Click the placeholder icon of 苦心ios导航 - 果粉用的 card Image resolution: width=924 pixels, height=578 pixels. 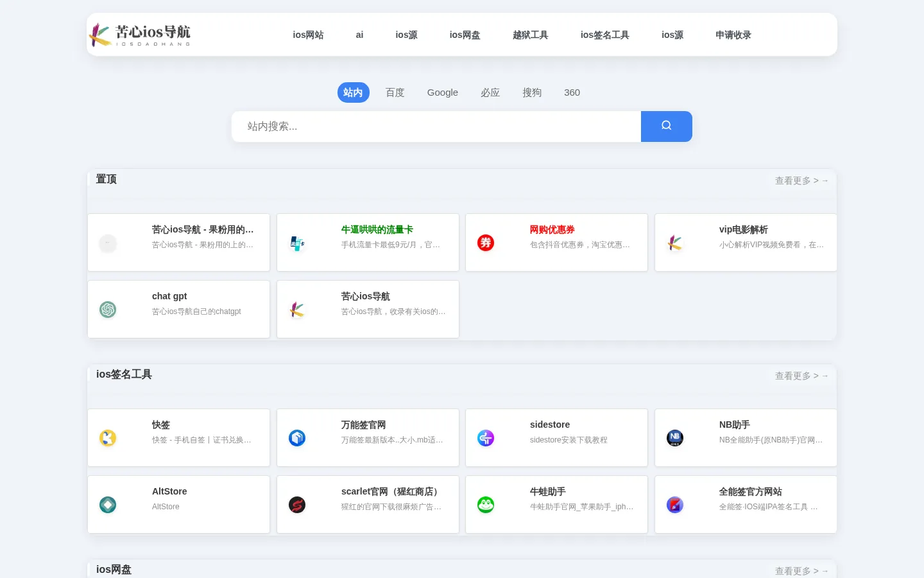click(x=108, y=243)
